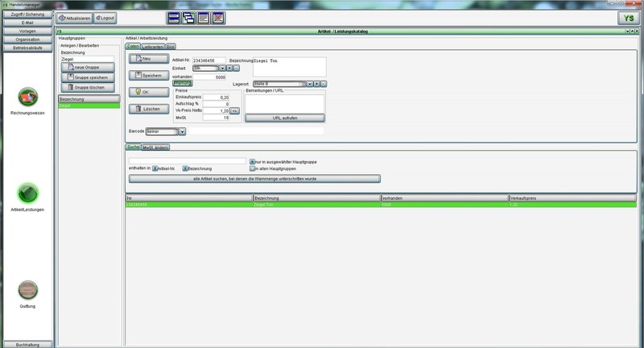Click the YS logo button

[x=629, y=18]
